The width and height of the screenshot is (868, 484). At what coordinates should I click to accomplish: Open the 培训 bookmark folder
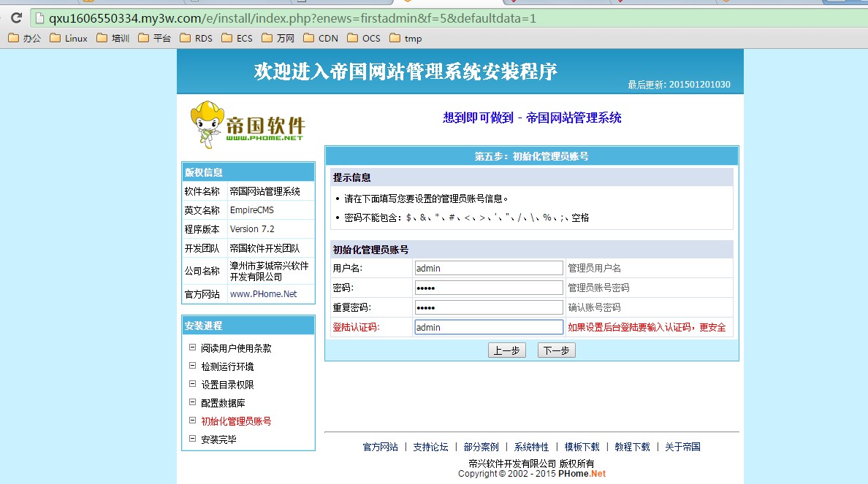[113, 38]
